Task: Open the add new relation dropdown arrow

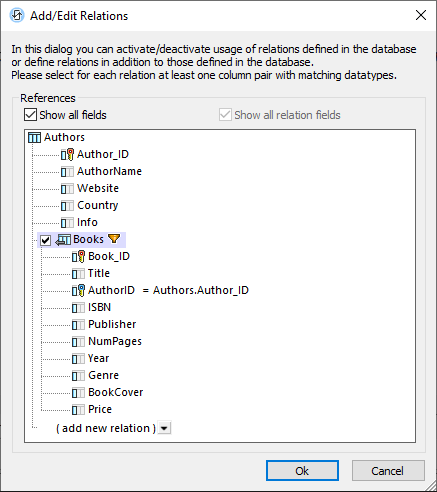Action: [164, 428]
